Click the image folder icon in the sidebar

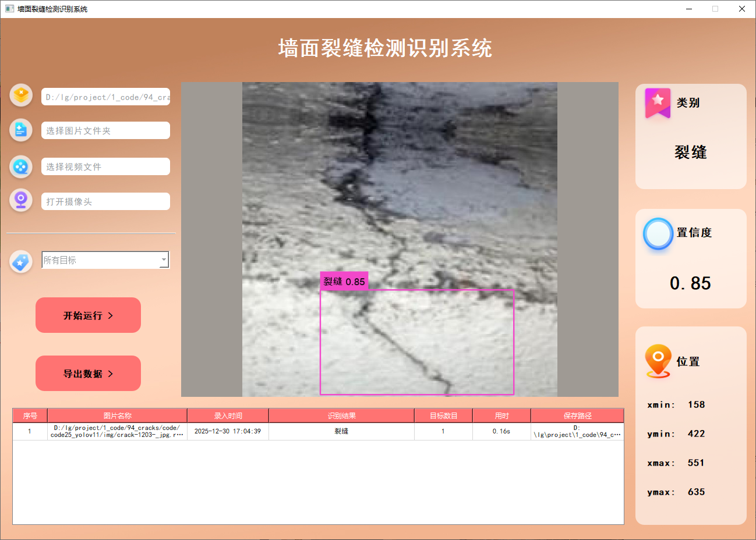[x=21, y=130]
